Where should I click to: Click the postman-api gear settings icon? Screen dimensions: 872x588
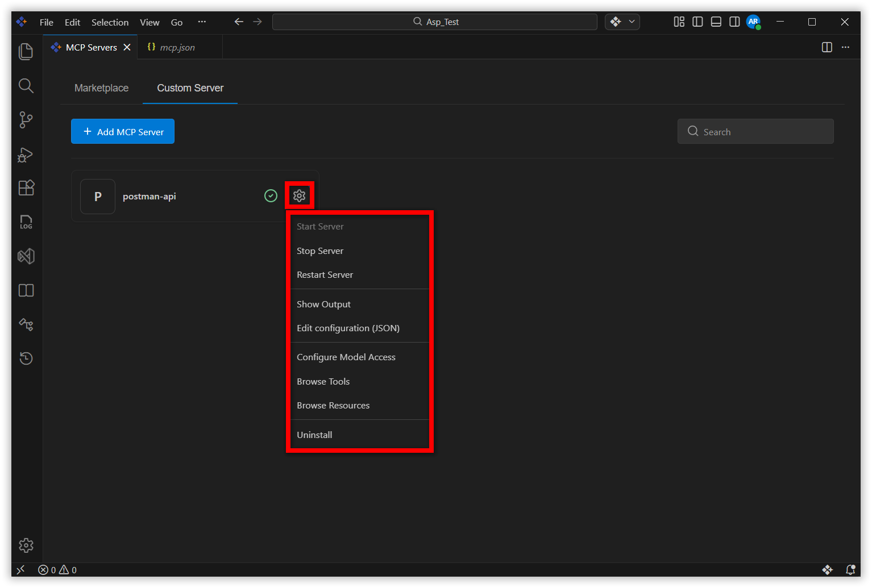(300, 196)
